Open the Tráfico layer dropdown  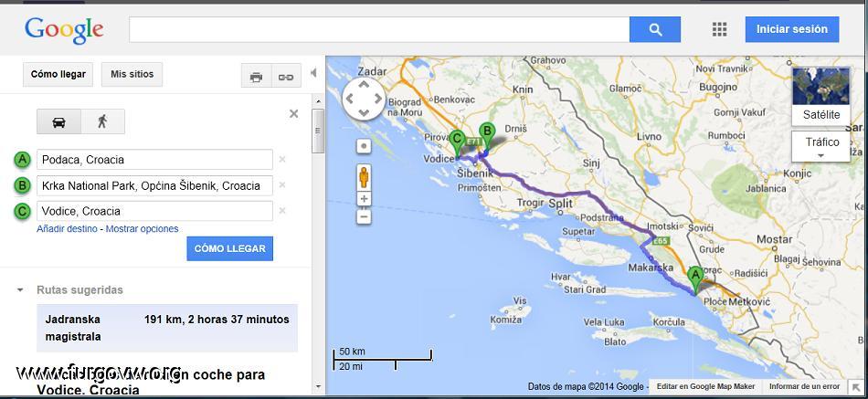click(821, 147)
